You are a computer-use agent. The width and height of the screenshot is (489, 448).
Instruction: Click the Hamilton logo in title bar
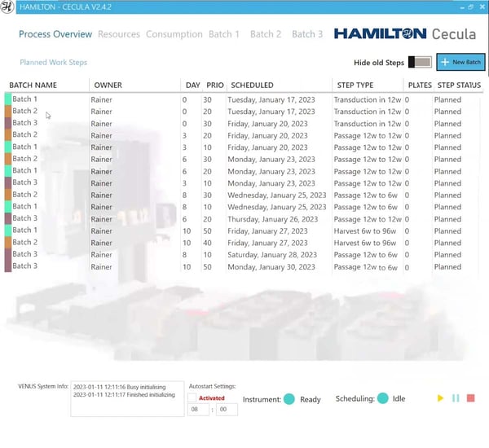[x=8, y=7]
